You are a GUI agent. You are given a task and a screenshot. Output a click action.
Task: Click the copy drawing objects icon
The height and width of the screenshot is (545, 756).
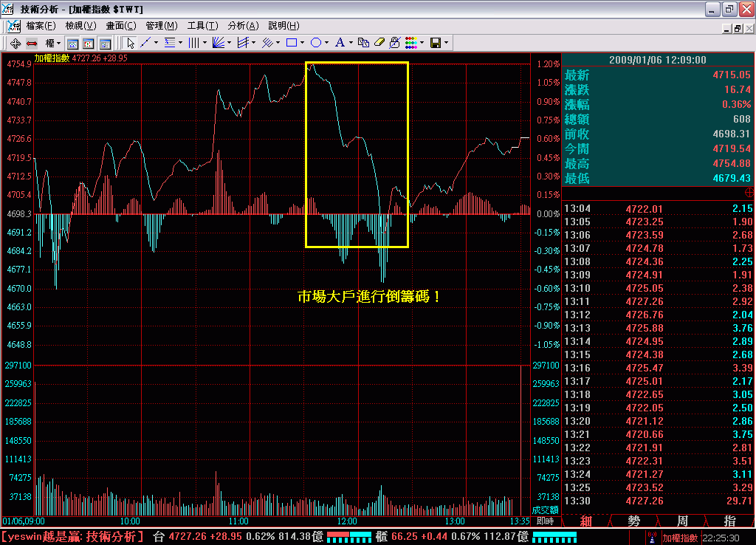click(x=363, y=44)
